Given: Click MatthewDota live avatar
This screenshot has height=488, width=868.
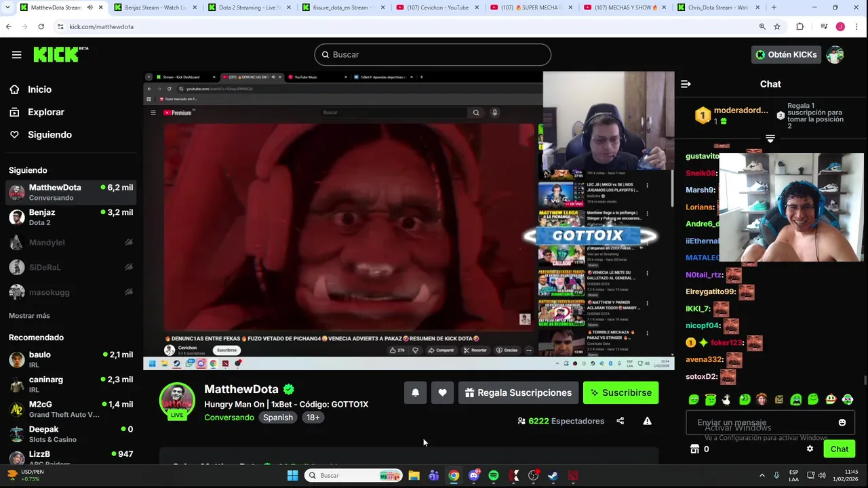Looking at the screenshot, I should pos(177,401).
